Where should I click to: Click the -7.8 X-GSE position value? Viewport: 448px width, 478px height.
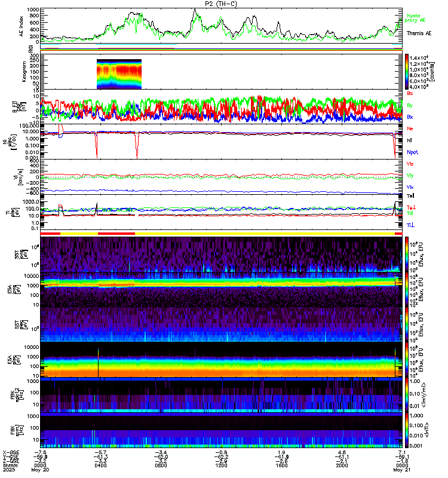pyautogui.click(x=40, y=452)
